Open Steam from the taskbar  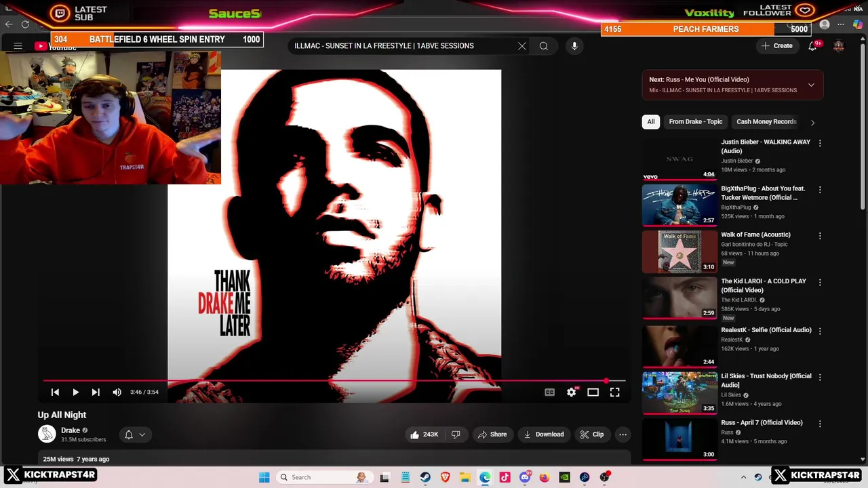click(425, 477)
